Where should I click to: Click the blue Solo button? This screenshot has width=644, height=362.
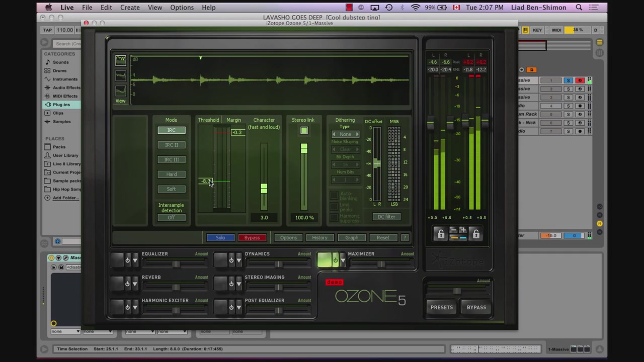click(220, 238)
